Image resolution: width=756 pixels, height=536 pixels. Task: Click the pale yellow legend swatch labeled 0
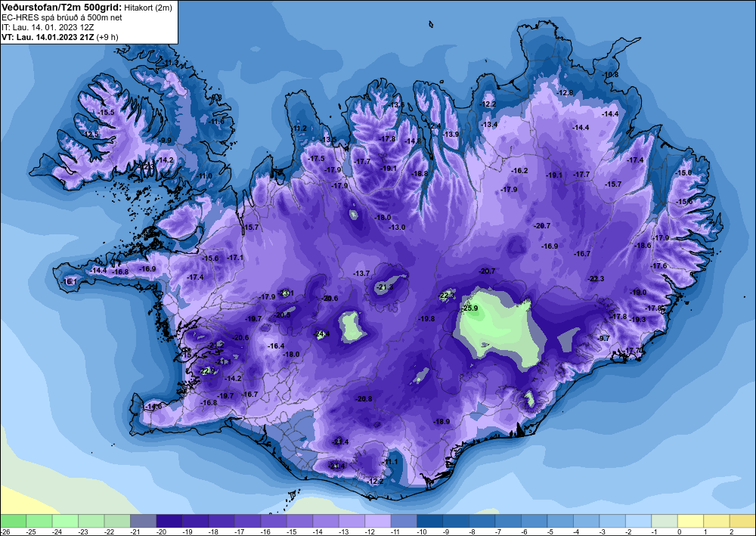[x=690, y=521]
